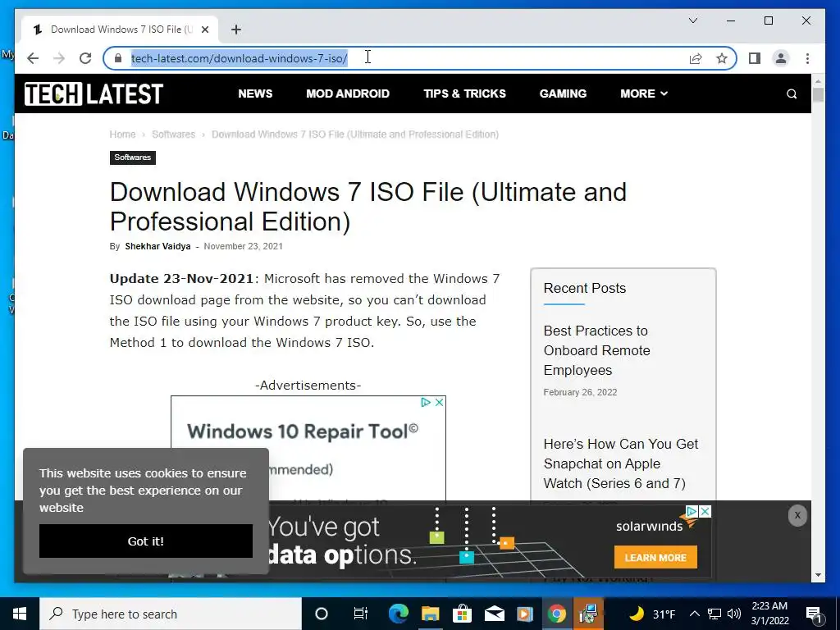Click the Home breadcrumb link

pos(123,135)
